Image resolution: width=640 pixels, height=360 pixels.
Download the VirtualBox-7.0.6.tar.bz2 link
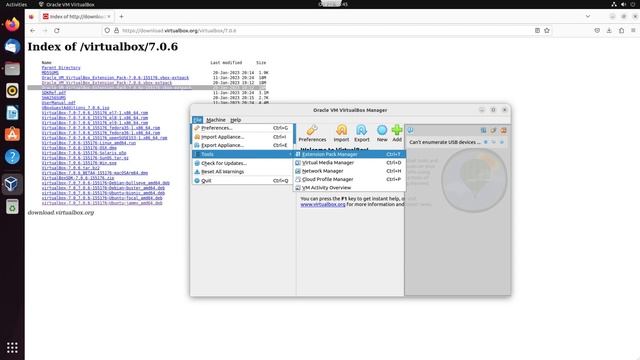pyautogui.click(x=71, y=168)
